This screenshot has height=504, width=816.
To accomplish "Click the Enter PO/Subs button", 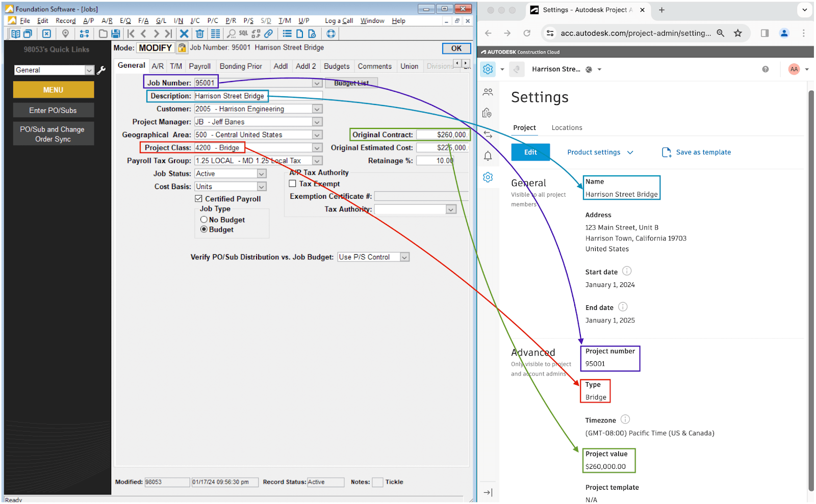I will point(54,111).
